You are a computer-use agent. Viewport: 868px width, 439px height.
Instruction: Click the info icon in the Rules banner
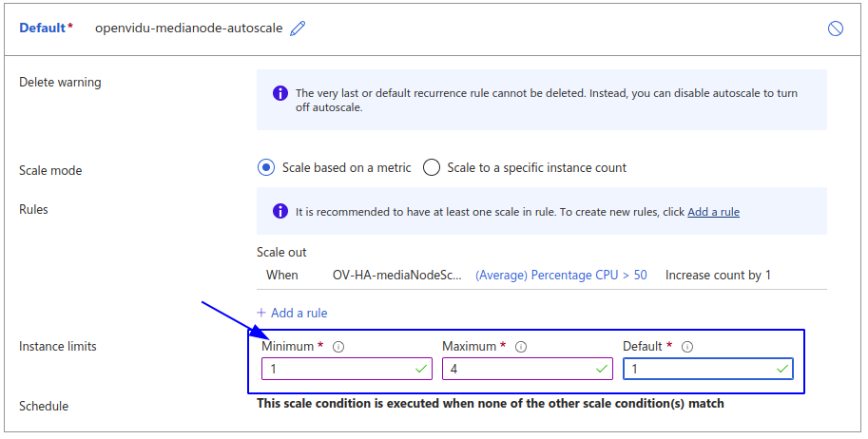coord(280,212)
